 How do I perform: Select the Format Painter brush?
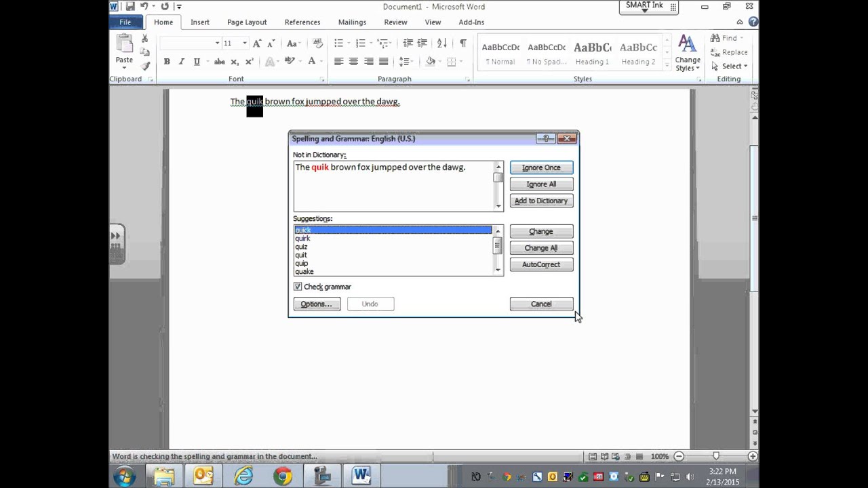pyautogui.click(x=144, y=66)
